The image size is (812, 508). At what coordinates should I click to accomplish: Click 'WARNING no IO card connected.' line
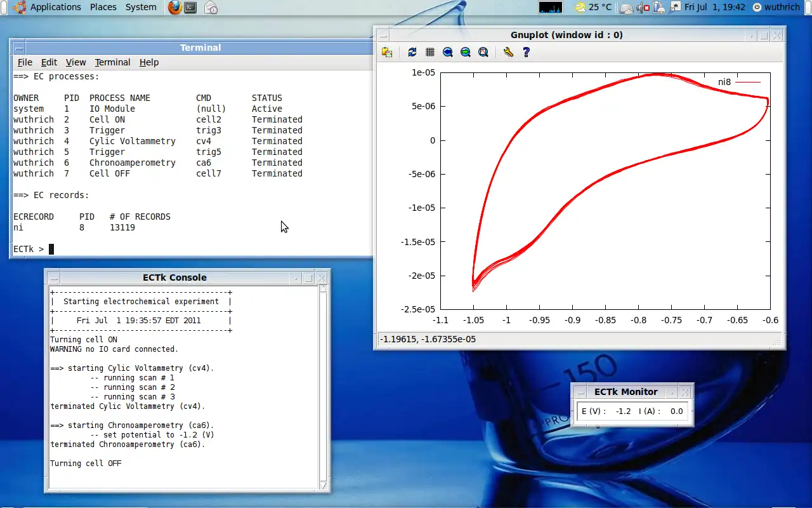tap(114, 349)
